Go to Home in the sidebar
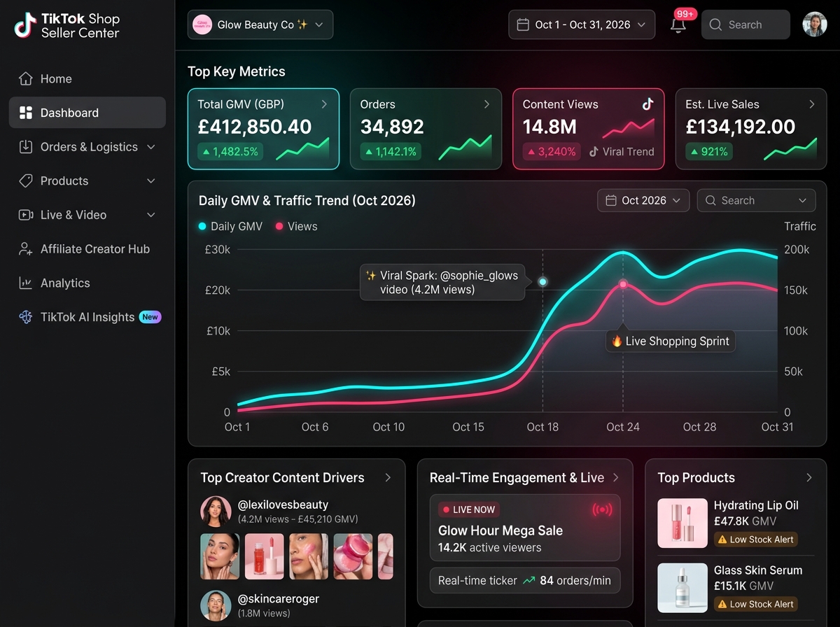This screenshot has height=627, width=840. tap(87, 79)
